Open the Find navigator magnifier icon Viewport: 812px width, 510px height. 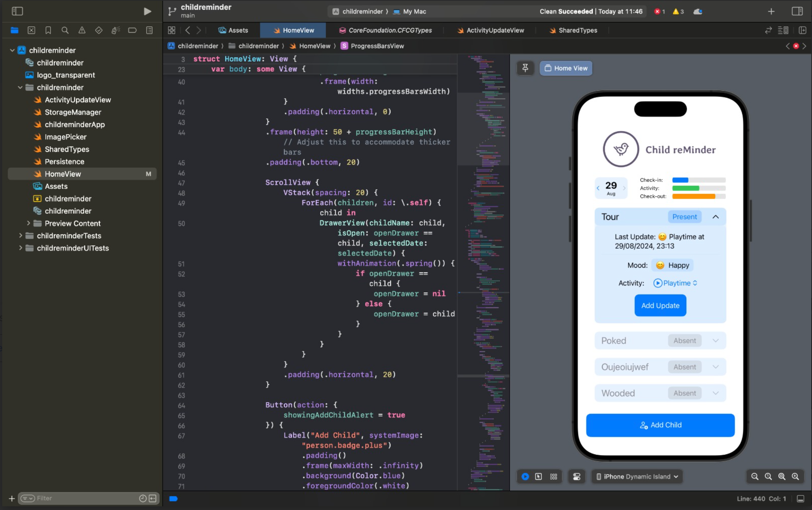click(x=65, y=30)
